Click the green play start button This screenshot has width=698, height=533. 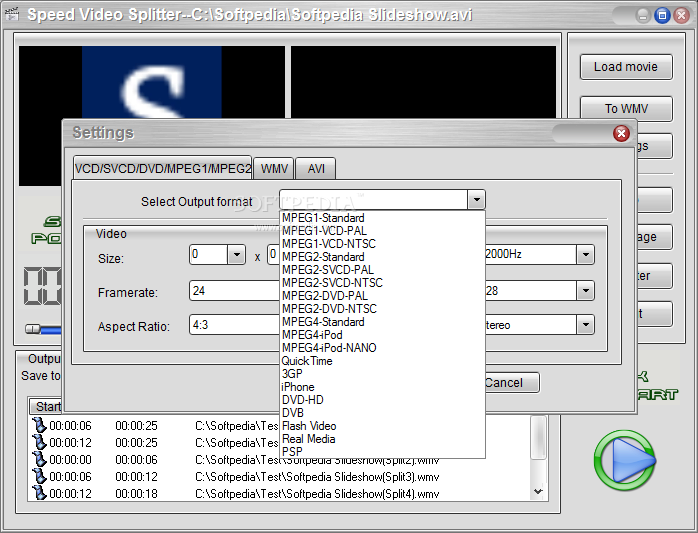click(625, 460)
